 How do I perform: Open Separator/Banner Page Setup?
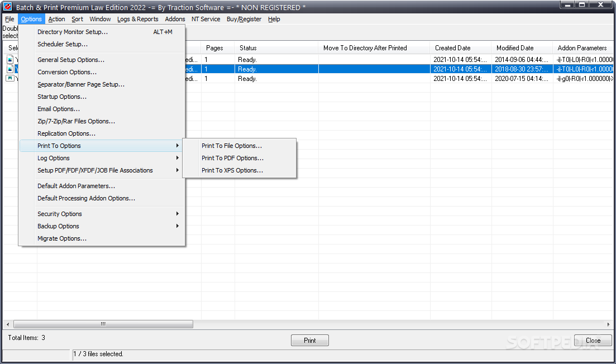[x=102, y=84]
